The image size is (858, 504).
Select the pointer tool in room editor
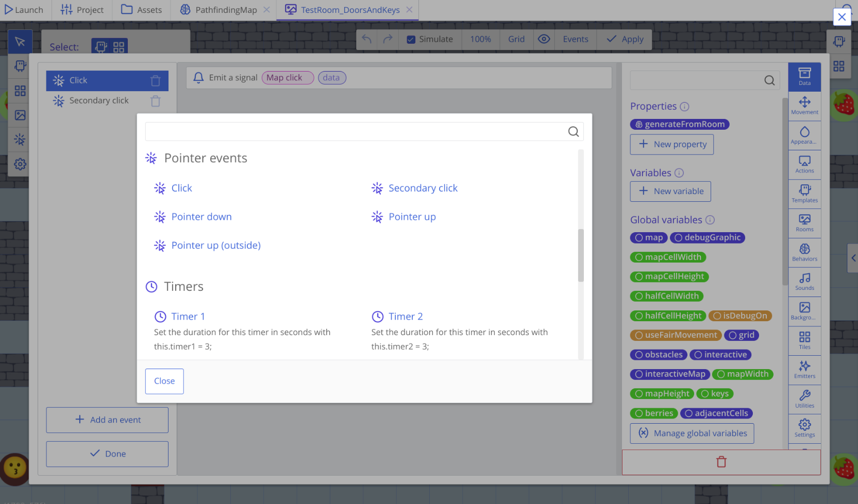[20, 42]
